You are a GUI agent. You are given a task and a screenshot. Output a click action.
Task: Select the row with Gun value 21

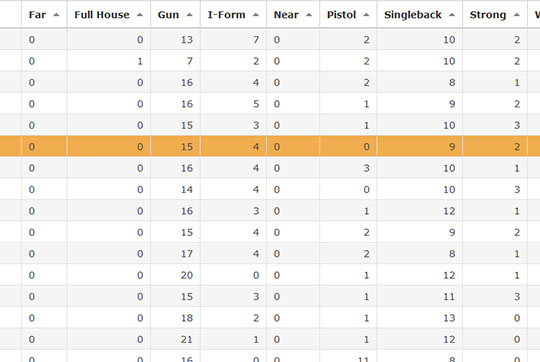[270, 339]
